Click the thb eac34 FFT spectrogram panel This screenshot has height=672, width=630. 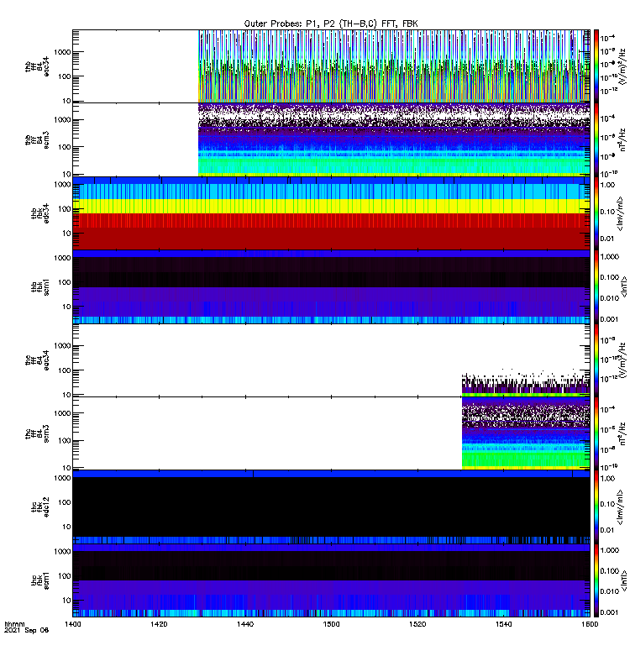pos(331,66)
